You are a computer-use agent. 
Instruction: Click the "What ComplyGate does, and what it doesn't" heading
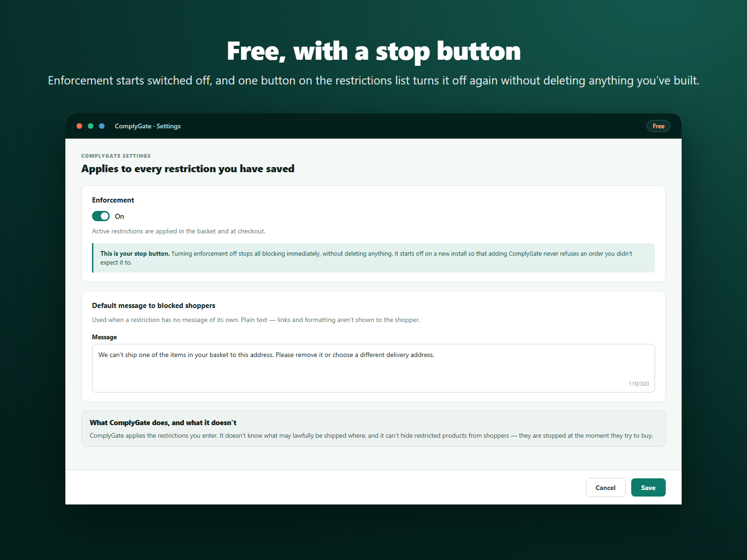pos(163,423)
